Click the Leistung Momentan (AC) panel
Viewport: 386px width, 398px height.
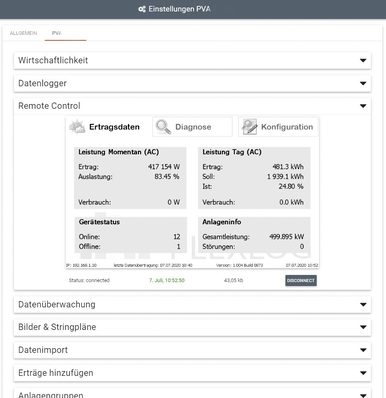(x=130, y=178)
